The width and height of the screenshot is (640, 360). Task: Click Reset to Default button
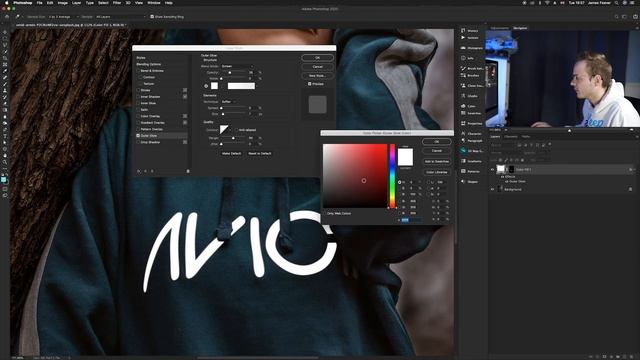tap(260, 153)
